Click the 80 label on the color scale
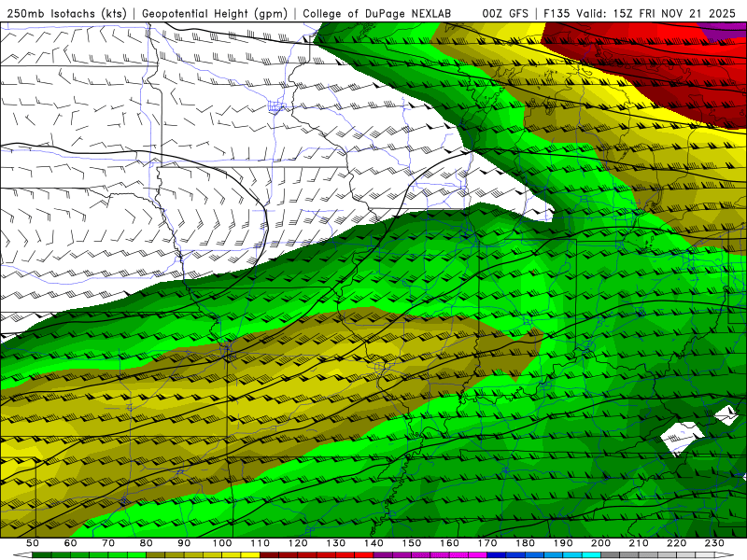Image resolution: width=747 pixels, height=560 pixels. (147, 543)
